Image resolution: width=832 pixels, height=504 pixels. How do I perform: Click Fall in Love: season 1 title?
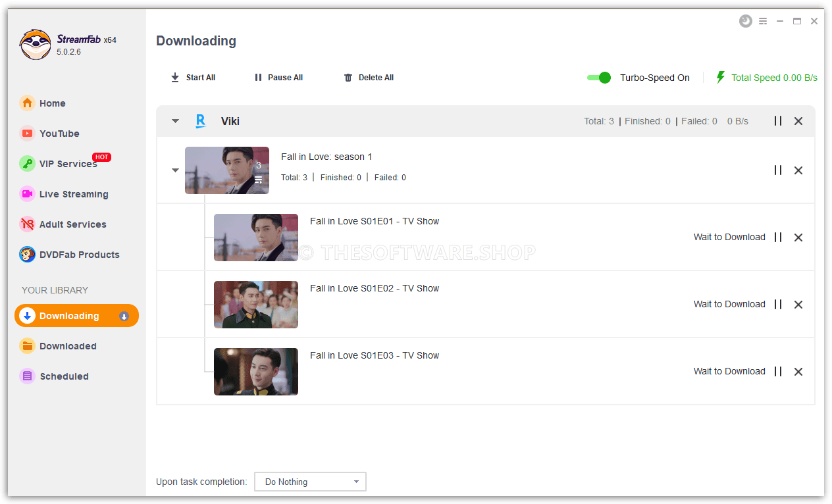[326, 157]
